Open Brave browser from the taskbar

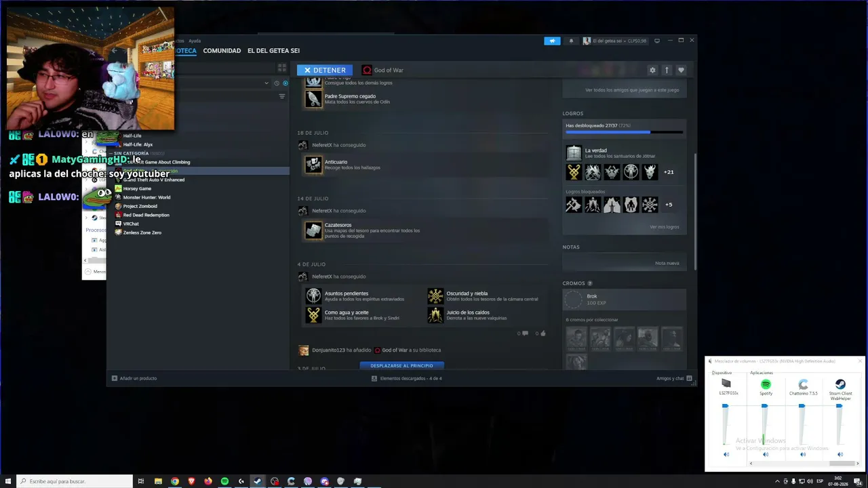point(191,481)
